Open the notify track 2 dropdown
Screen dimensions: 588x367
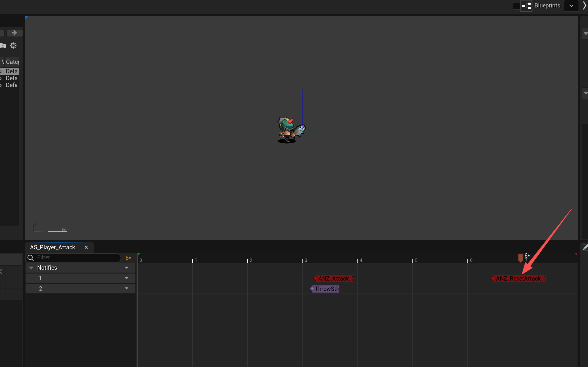pos(127,288)
